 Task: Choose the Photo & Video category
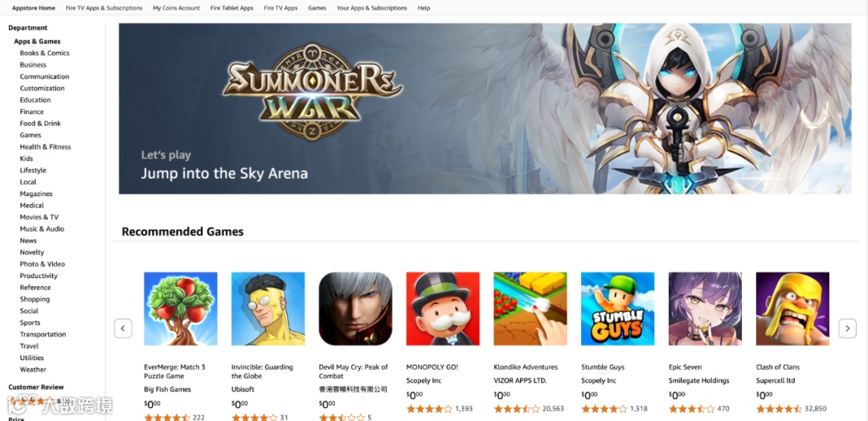tap(42, 264)
